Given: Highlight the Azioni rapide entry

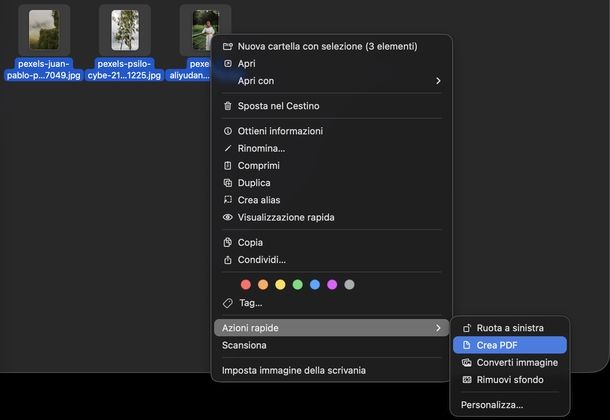Looking at the screenshot, I should [331, 328].
